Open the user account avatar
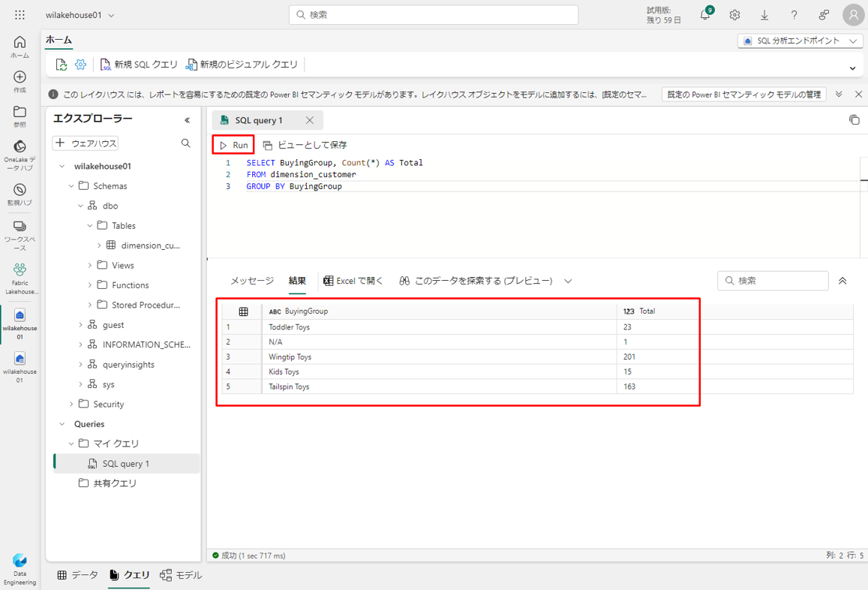Screen dimensions: 868x590 [853, 15]
